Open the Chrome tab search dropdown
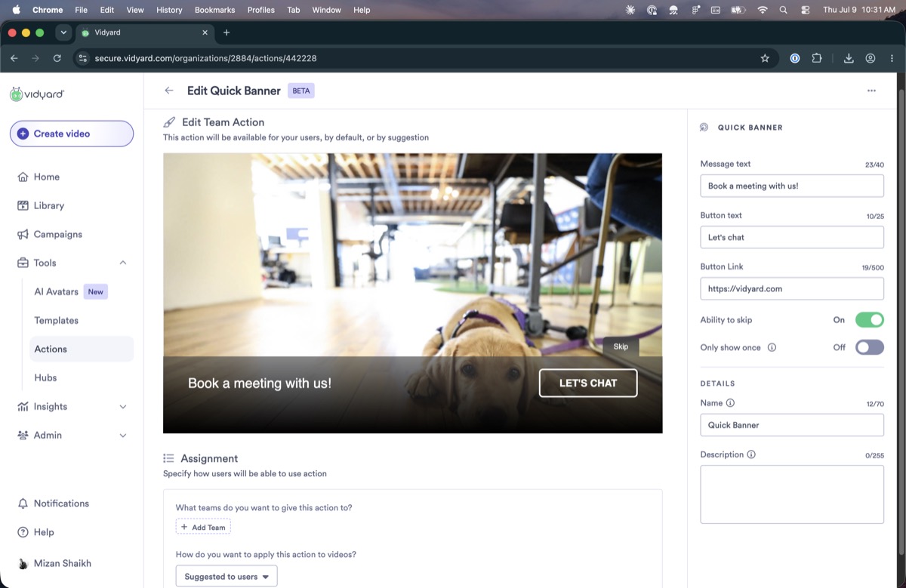This screenshot has height=588, width=906. pyautogui.click(x=63, y=32)
